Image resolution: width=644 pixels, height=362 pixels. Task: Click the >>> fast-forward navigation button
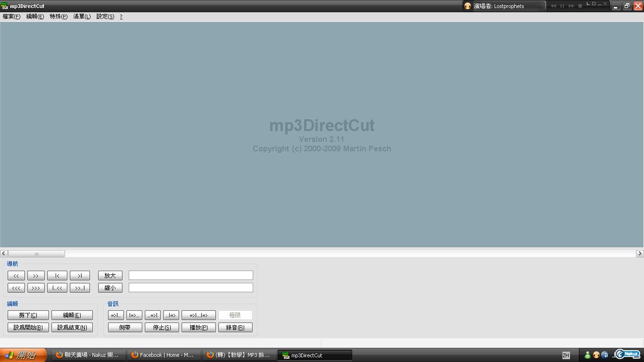[x=36, y=288]
